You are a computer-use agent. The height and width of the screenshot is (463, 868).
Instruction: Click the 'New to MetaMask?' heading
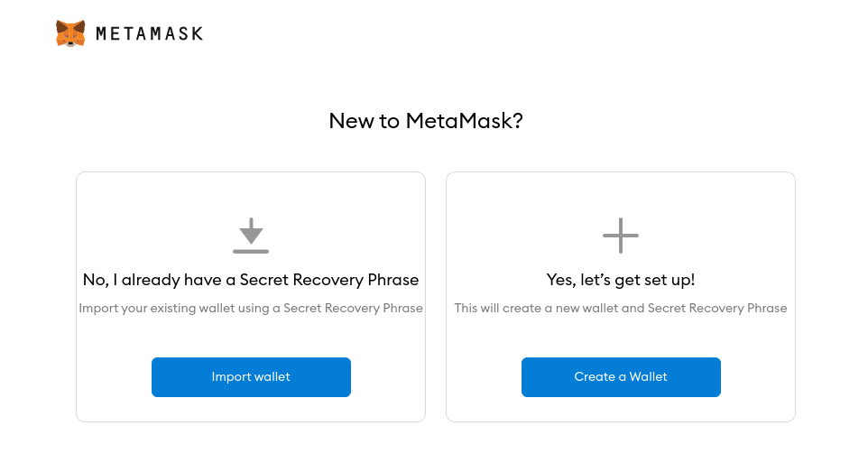(426, 121)
